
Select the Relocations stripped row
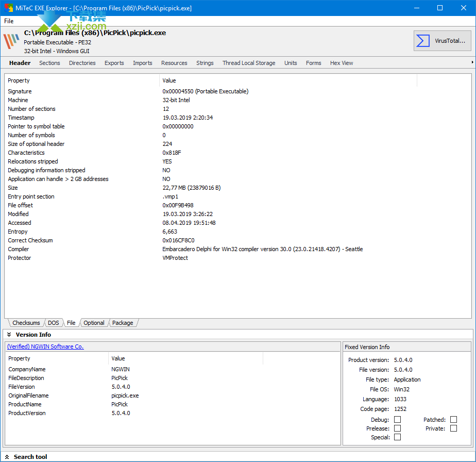point(237,161)
